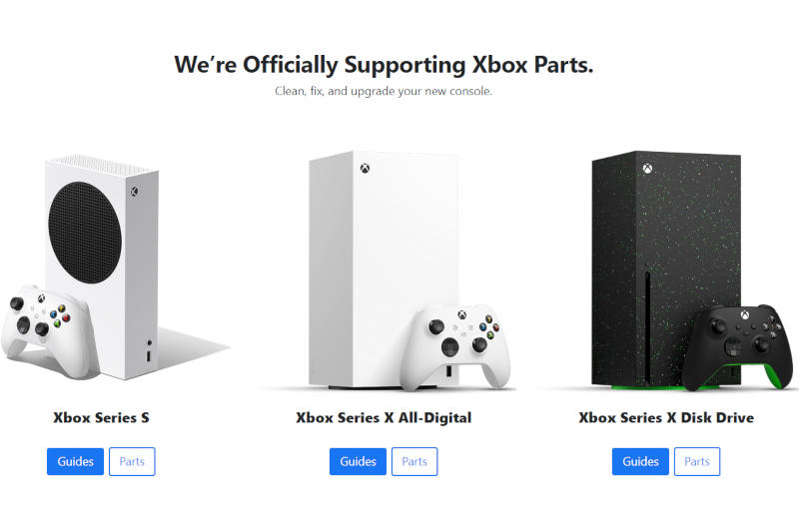Open Guides for Xbox Series S
This screenshot has height=532, width=799.
[75, 461]
